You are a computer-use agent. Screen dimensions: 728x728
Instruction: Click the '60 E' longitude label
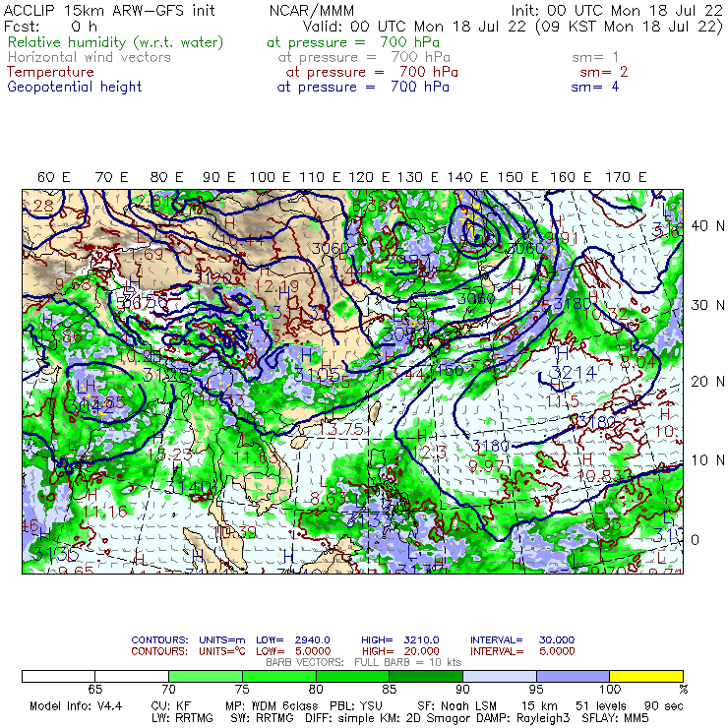54,177
